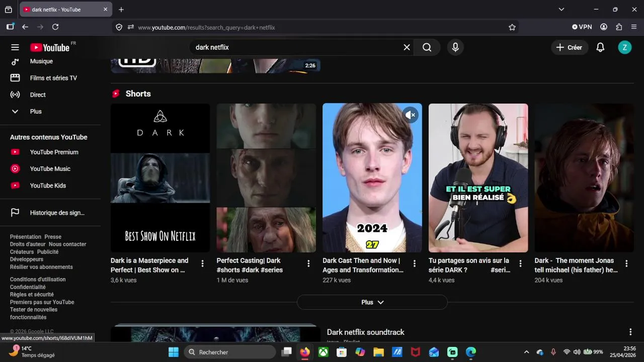Open Windows Start menu
644x362 pixels.
click(174, 352)
